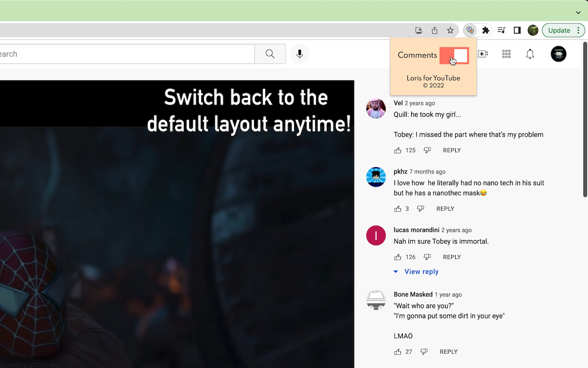The image size is (588, 368).
Task: Dislike pkhz's comment
Action: [420, 209]
